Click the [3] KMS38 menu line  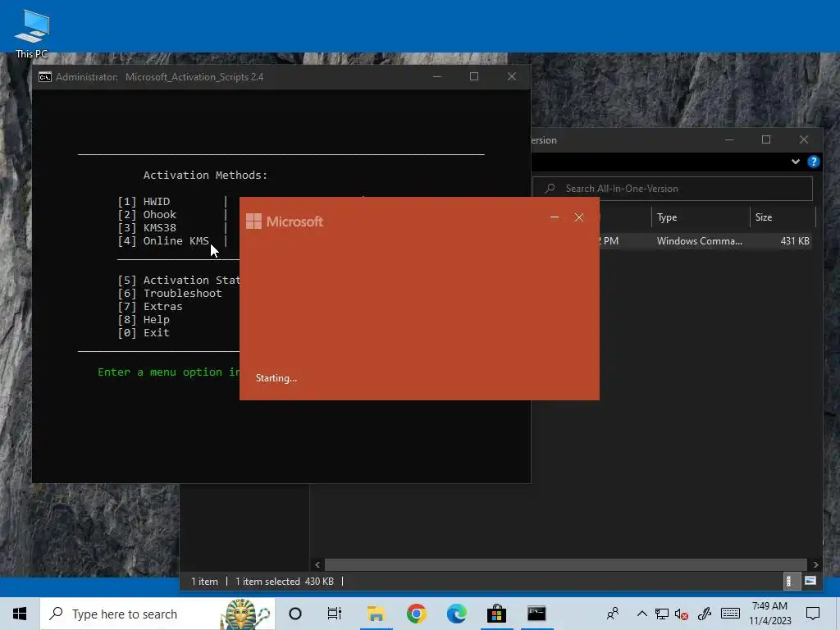(x=147, y=228)
